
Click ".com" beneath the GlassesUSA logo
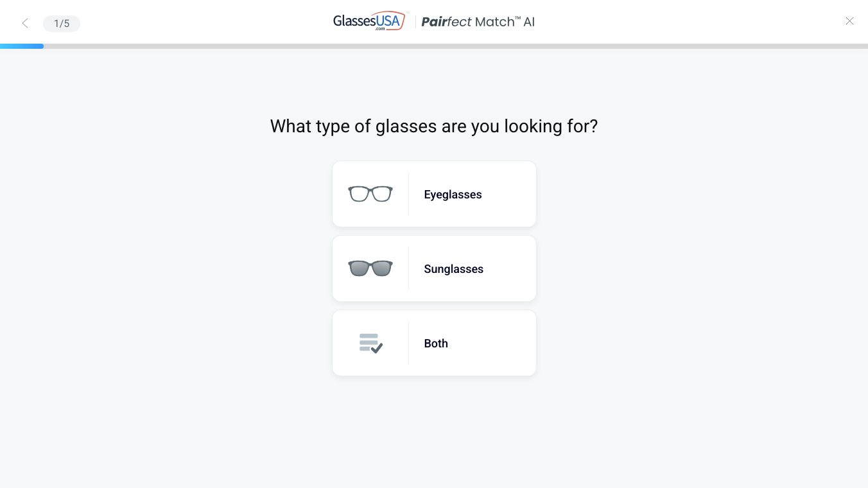[x=381, y=29]
